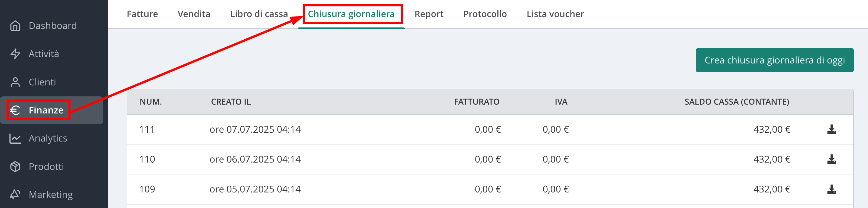The width and height of the screenshot is (868, 208).
Task: Click the Finanze euro icon
Action: 15,110
